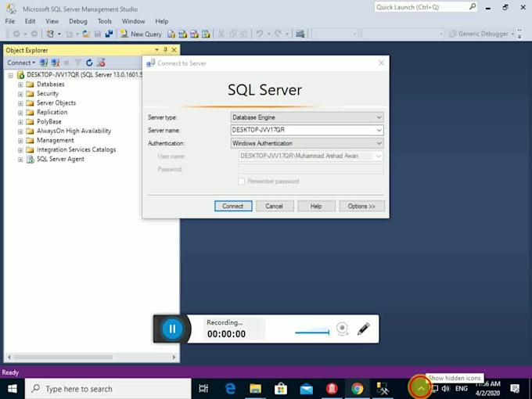
Task: Click the New Query toolbar button
Action: (x=140, y=34)
